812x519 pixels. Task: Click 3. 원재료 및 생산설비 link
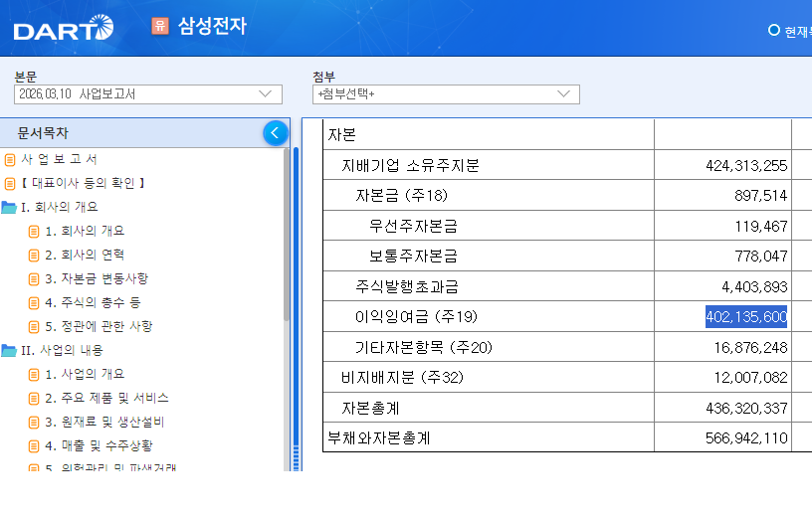point(104,423)
